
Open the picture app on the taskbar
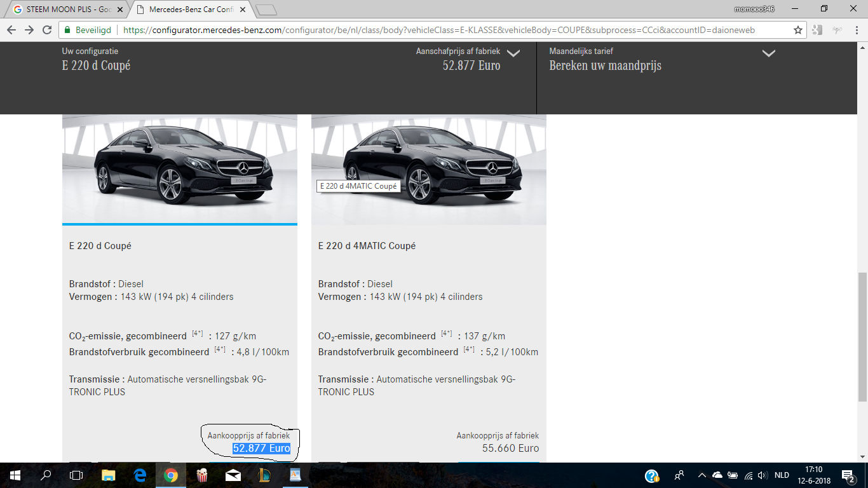point(295,475)
